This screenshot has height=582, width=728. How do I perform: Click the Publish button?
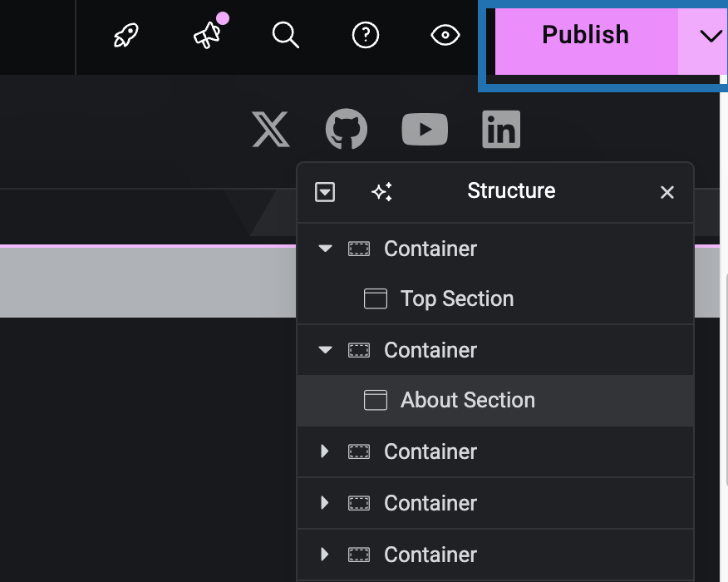click(x=586, y=35)
